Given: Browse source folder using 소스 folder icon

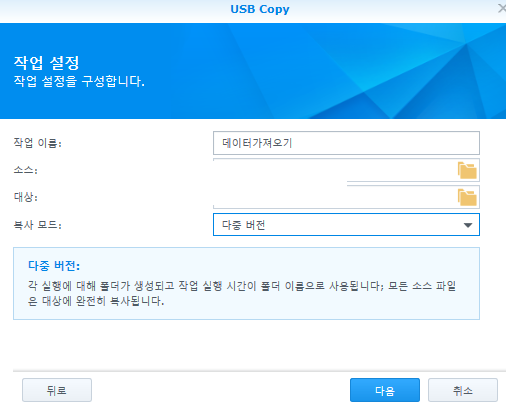Looking at the screenshot, I should [467, 170].
